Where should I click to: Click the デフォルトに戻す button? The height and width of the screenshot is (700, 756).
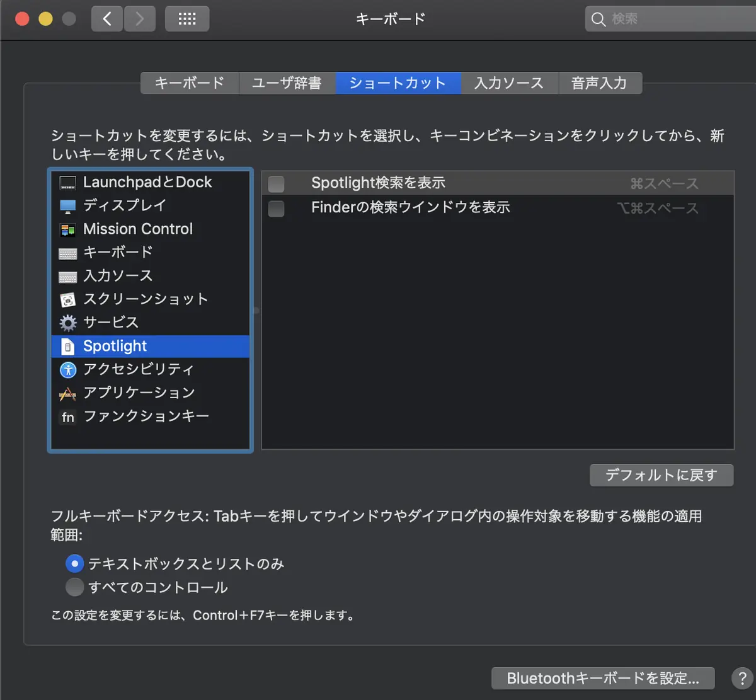point(661,475)
